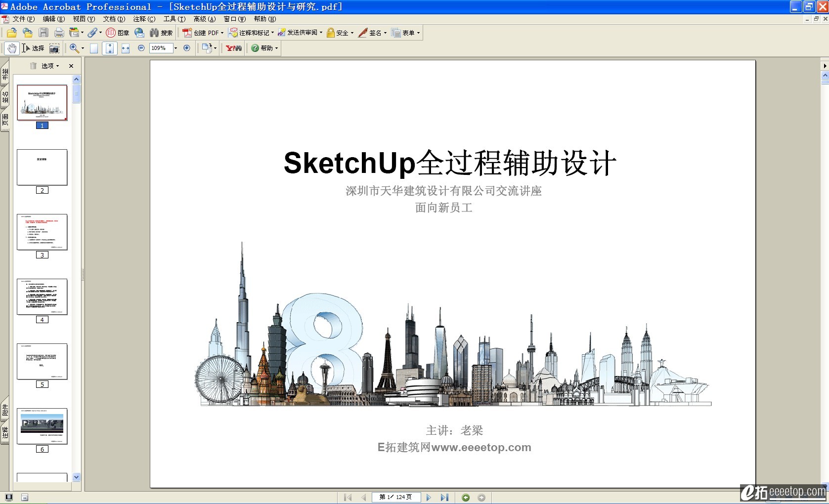Open the 高级(A) menu
Image resolution: width=829 pixels, height=504 pixels.
205,19
